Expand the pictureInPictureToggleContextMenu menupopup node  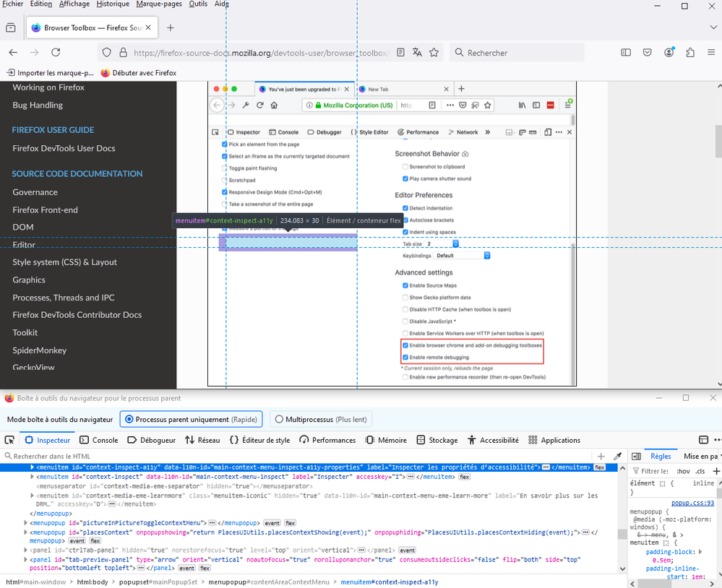click(x=25, y=522)
